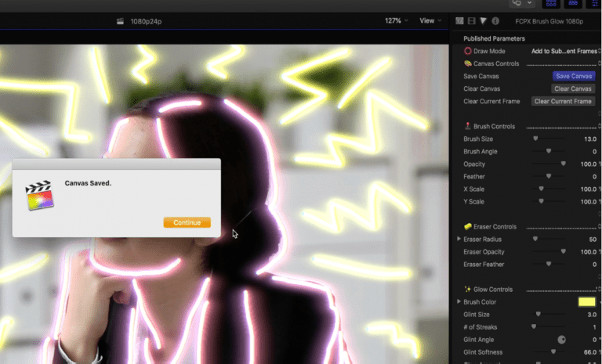Image resolution: width=602 pixels, height=364 pixels.
Task: Click the Final Cut Pro icon in dialog
Action: point(39,195)
